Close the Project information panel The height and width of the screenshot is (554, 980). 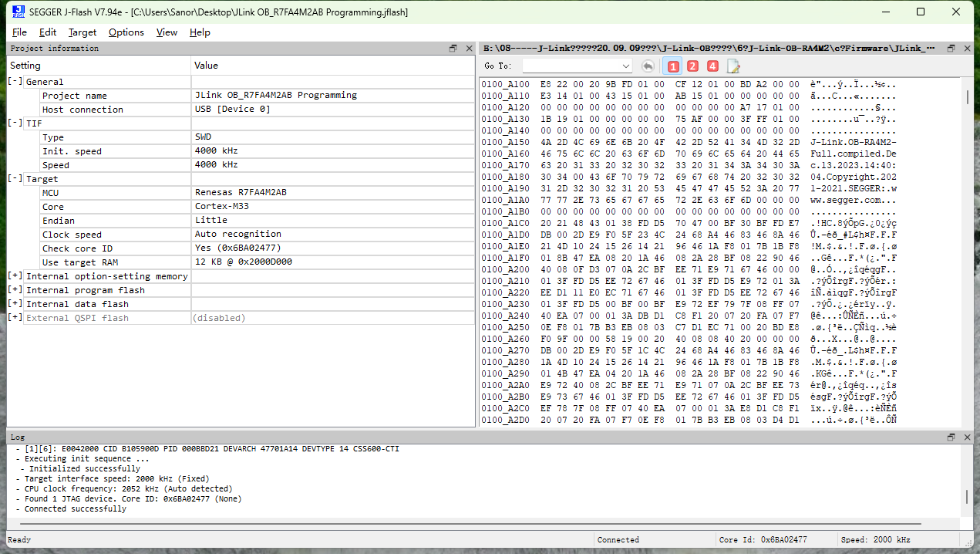click(x=469, y=48)
